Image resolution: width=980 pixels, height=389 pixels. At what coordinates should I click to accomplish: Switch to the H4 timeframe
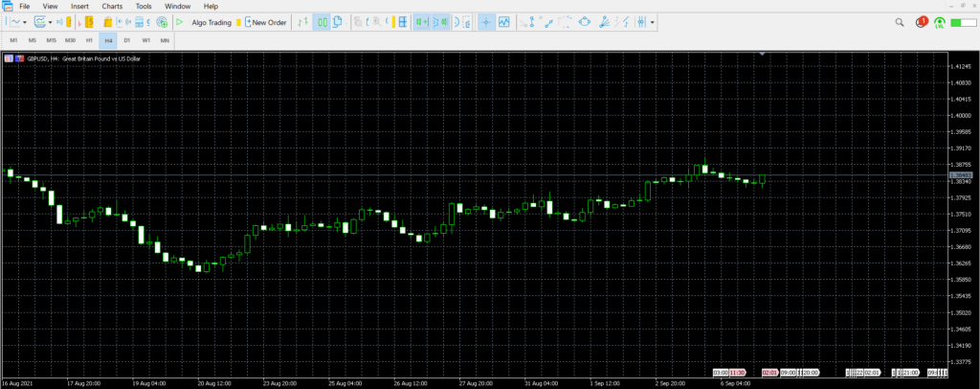point(108,40)
